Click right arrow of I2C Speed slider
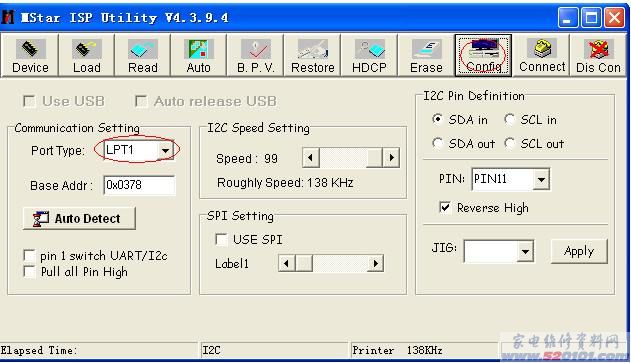 [391, 157]
